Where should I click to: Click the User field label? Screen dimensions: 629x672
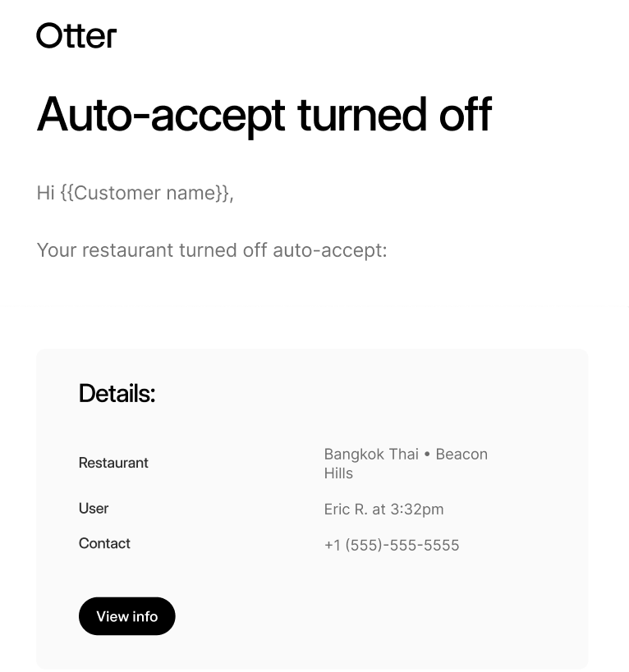94,509
